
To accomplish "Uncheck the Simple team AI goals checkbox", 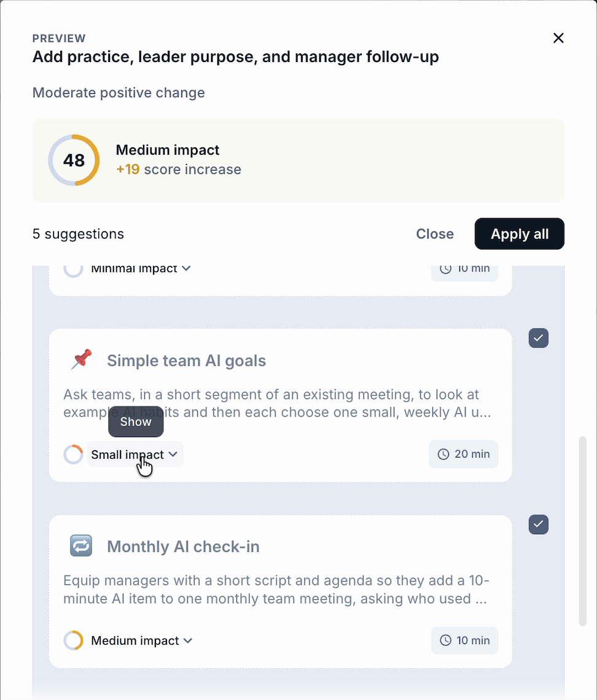I will coord(539,338).
